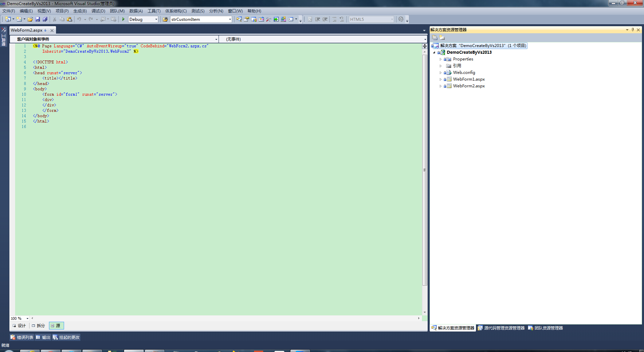Click the Cut scissors icon
Image resolution: width=644 pixels, height=352 pixels.
click(54, 19)
